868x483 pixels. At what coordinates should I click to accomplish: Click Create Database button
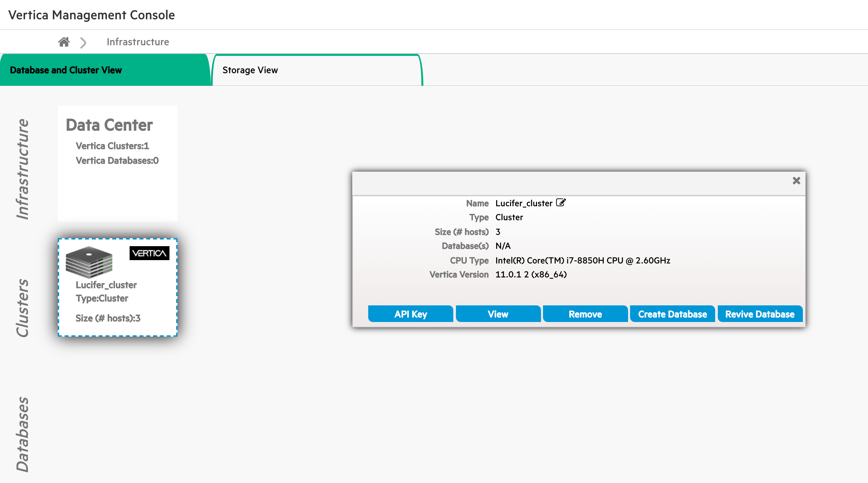click(672, 314)
